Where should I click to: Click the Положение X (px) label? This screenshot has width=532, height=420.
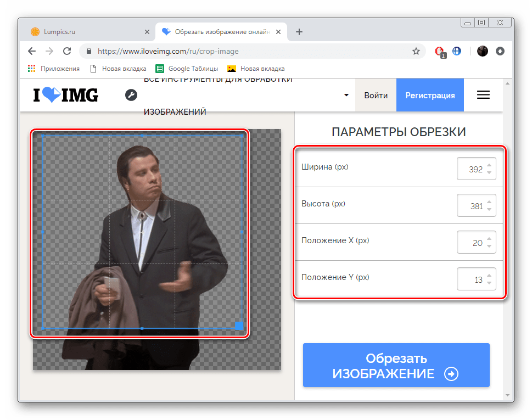tap(335, 240)
